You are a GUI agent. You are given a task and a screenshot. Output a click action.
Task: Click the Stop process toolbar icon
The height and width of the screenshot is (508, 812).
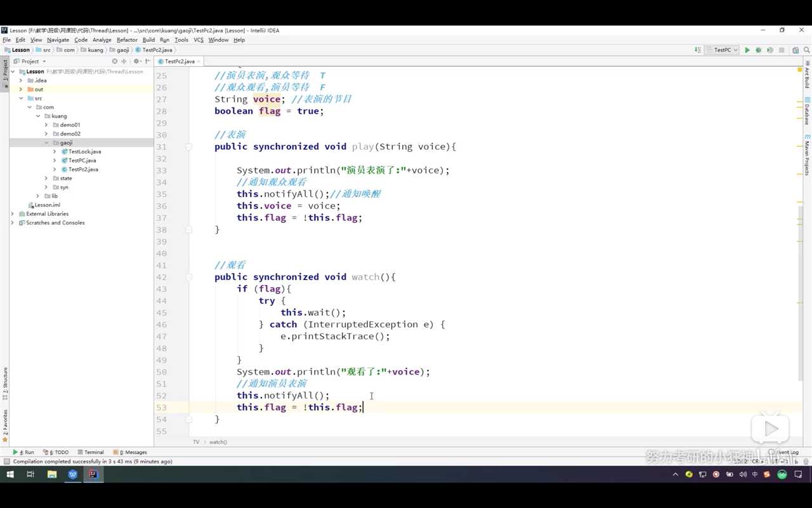click(782, 50)
